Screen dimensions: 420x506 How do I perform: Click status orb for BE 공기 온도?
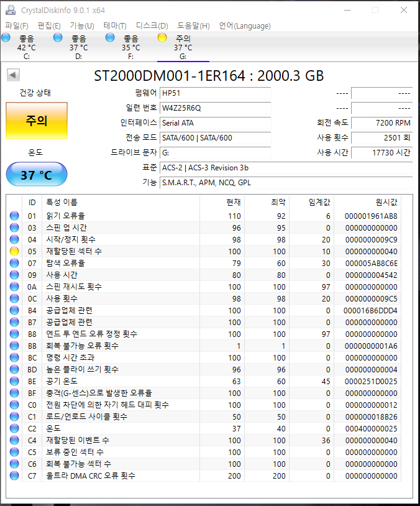tap(14, 382)
